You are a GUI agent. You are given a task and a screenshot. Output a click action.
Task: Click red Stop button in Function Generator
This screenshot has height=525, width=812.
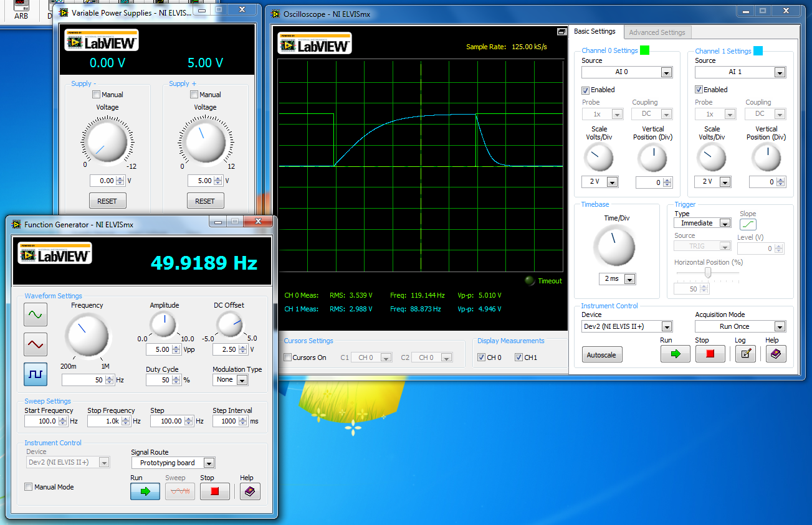pyautogui.click(x=215, y=491)
